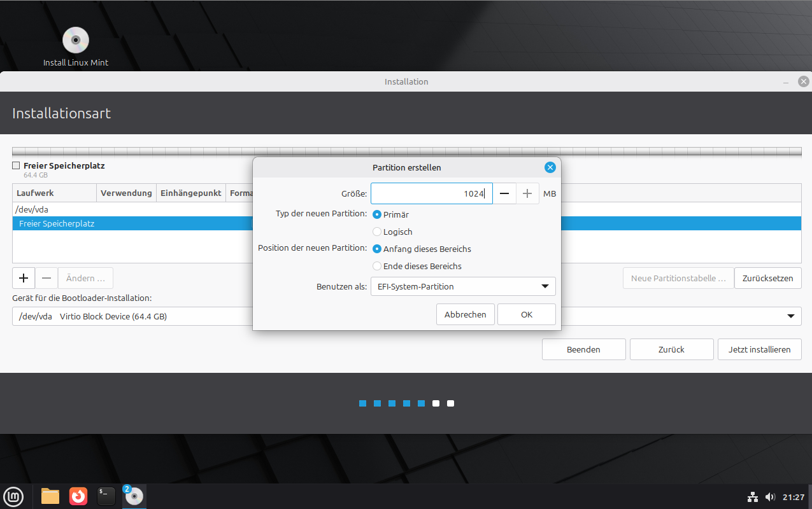This screenshot has width=812, height=509.
Task: Select the Logisch partition type
Action: [378, 232]
